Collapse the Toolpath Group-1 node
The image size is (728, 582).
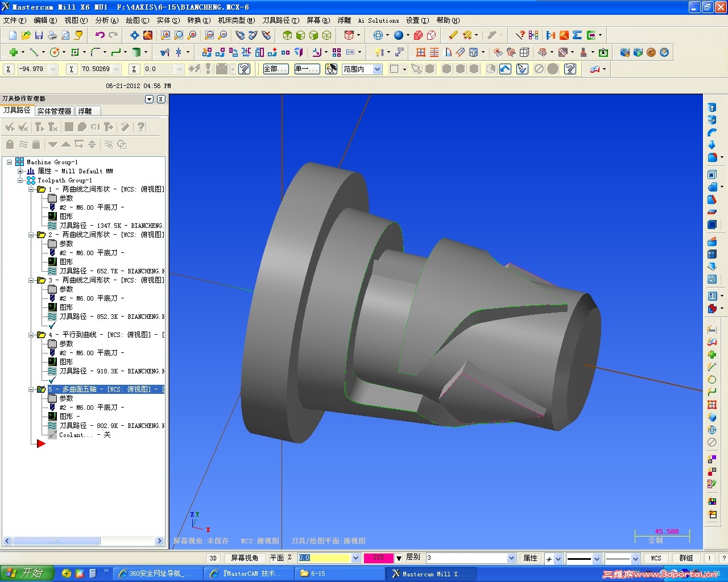coord(20,180)
